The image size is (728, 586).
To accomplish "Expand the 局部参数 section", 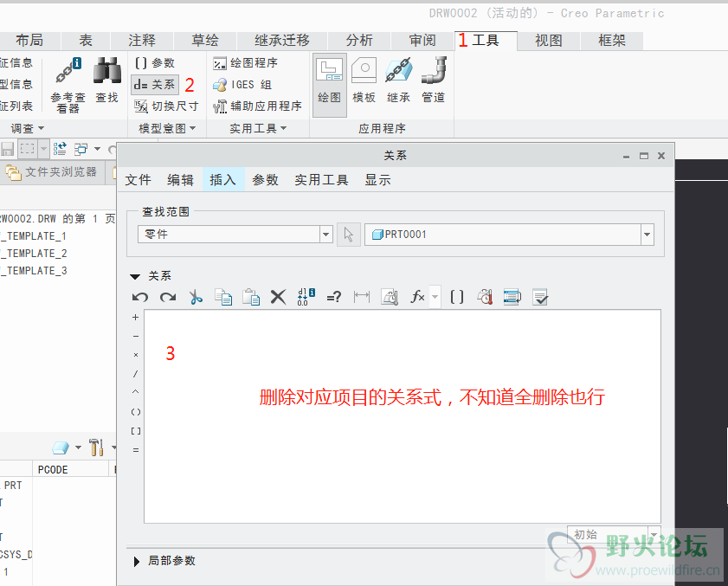I will point(137,562).
